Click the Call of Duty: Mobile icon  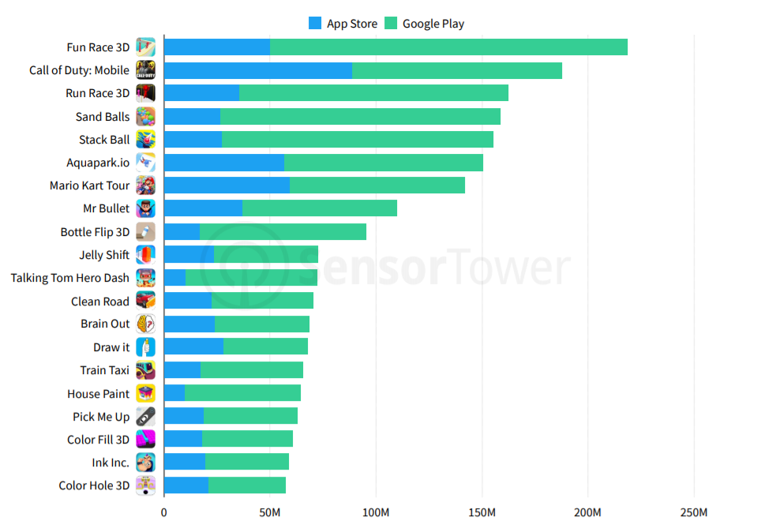click(x=146, y=70)
